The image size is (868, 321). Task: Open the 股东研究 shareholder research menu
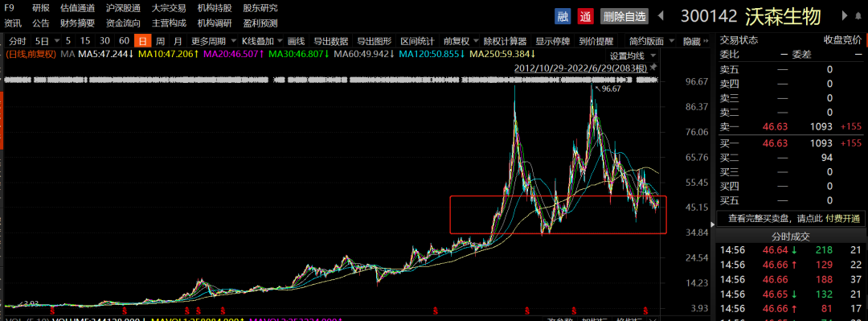click(260, 8)
